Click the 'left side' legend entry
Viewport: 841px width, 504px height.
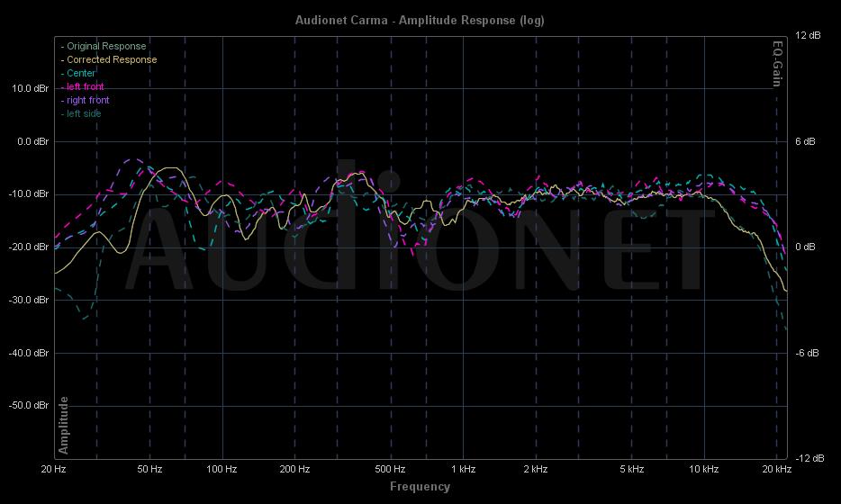click(x=81, y=113)
